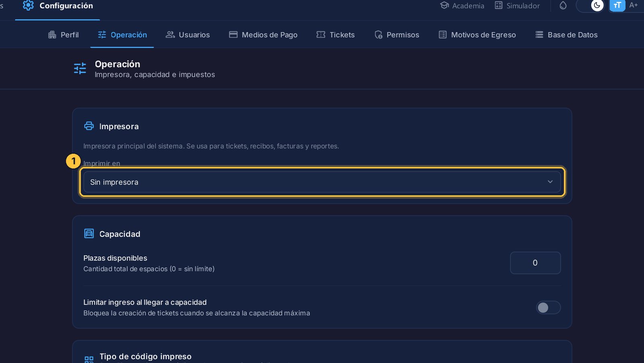Click the Plazas disponibles number field
The image size is (644, 363).
535,263
